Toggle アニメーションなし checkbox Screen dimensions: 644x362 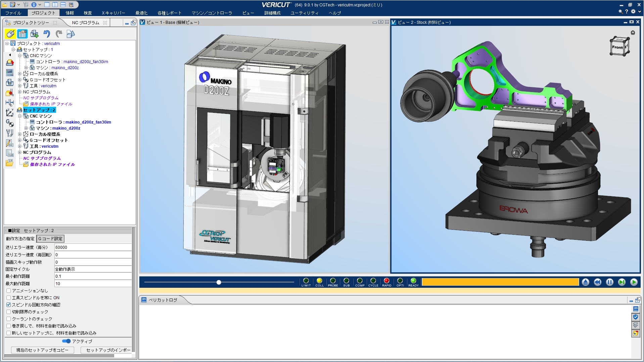coord(9,291)
